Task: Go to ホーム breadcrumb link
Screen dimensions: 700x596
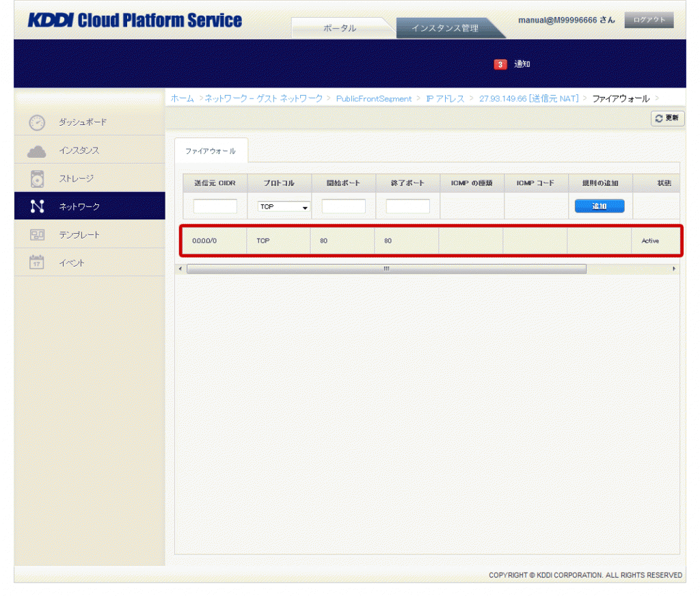Action: coord(183,98)
